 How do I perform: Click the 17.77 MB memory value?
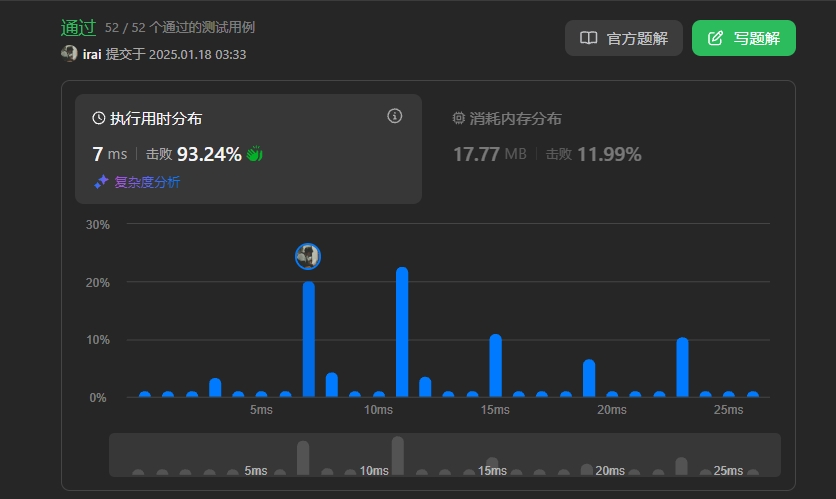point(489,155)
